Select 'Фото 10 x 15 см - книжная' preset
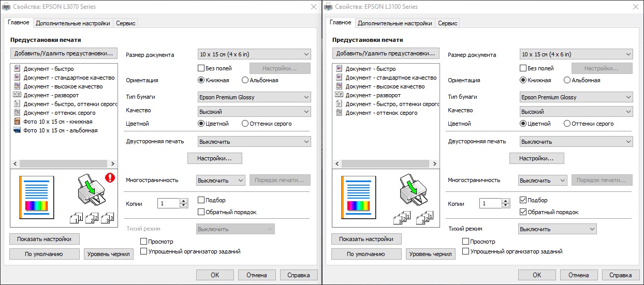The height and width of the screenshot is (285, 644). pos(52,122)
